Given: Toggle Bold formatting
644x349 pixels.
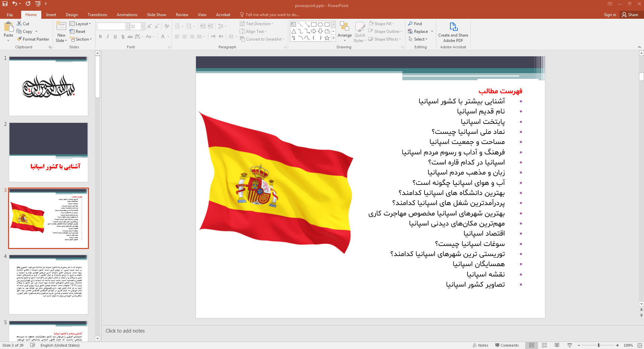Looking at the screenshot, I should [x=100, y=37].
